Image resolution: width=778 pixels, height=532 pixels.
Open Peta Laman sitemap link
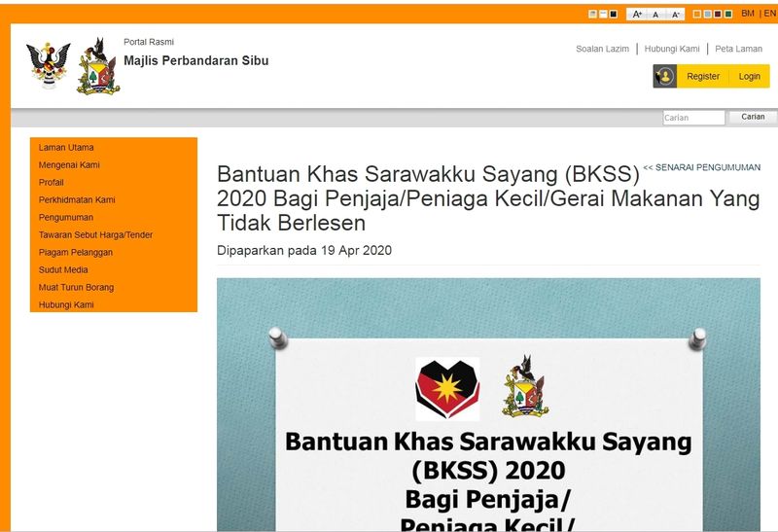coord(738,49)
